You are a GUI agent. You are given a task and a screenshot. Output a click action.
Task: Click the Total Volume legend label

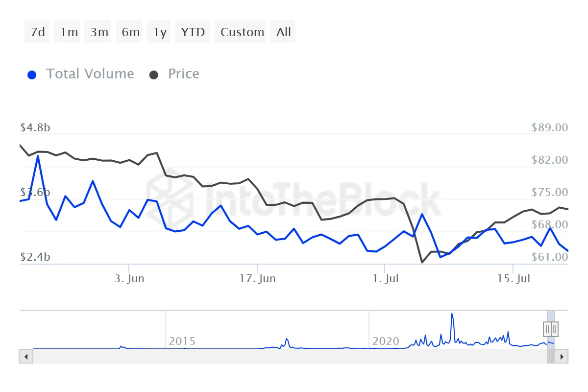90,74
